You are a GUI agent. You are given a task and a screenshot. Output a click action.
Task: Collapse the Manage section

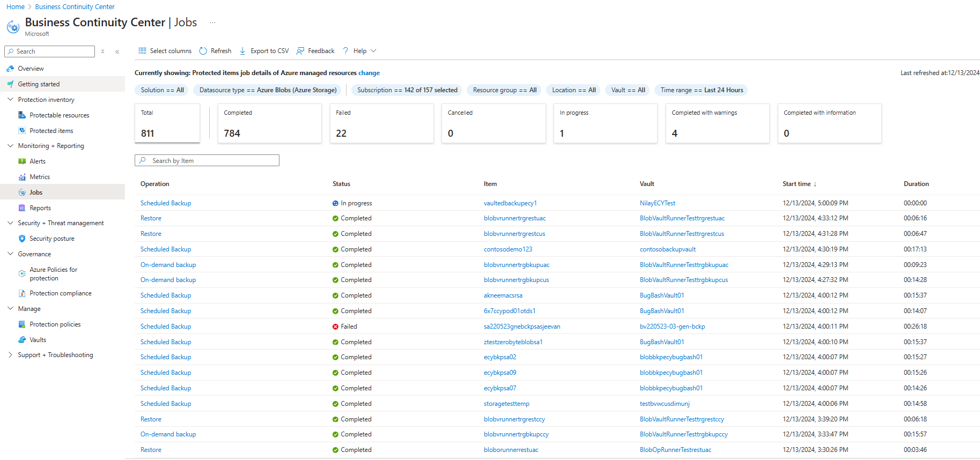pos(10,309)
